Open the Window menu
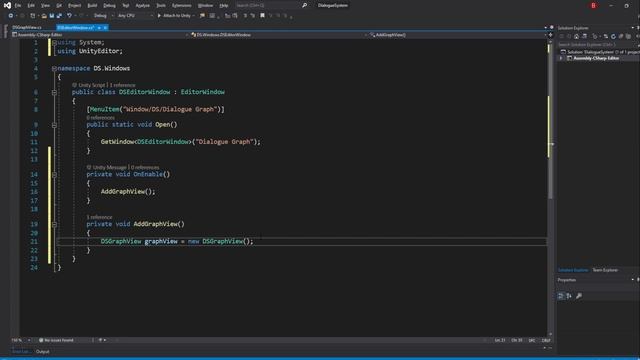The width and height of the screenshot is (640, 360). (205, 6)
